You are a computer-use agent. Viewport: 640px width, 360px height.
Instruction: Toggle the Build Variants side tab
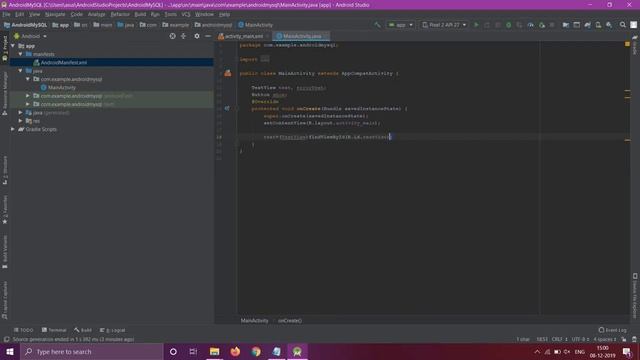pyautogui.click(x=5, y=251)
